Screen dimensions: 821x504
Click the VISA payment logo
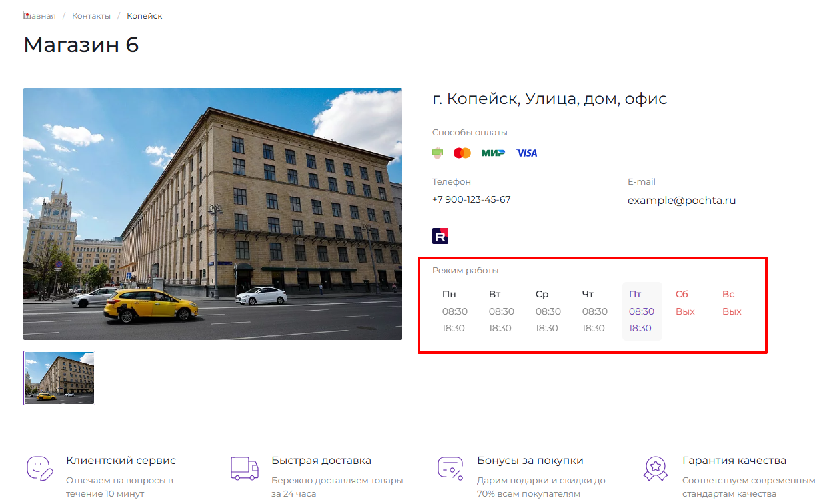(x=526, y=153)
